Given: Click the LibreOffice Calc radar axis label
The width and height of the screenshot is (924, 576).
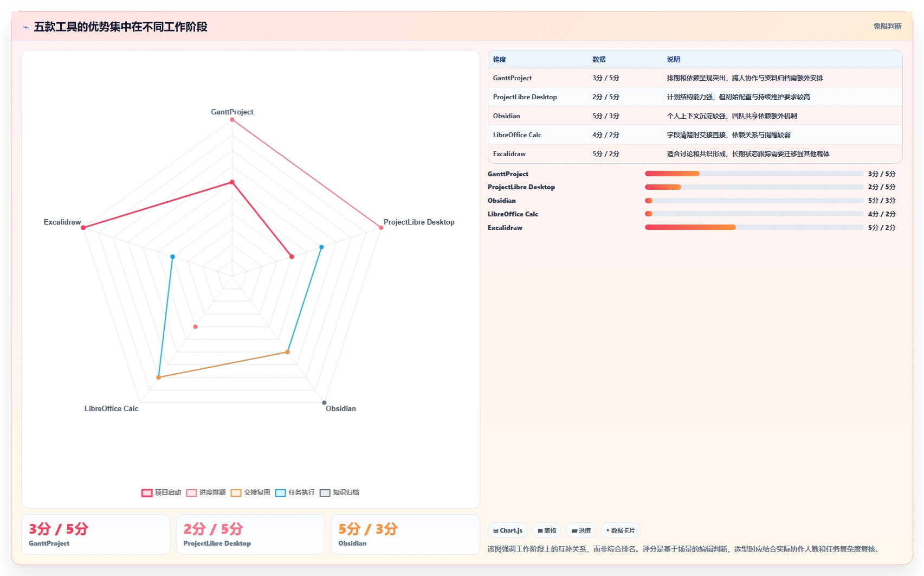Looking at the screenshot, I should 111,408.
